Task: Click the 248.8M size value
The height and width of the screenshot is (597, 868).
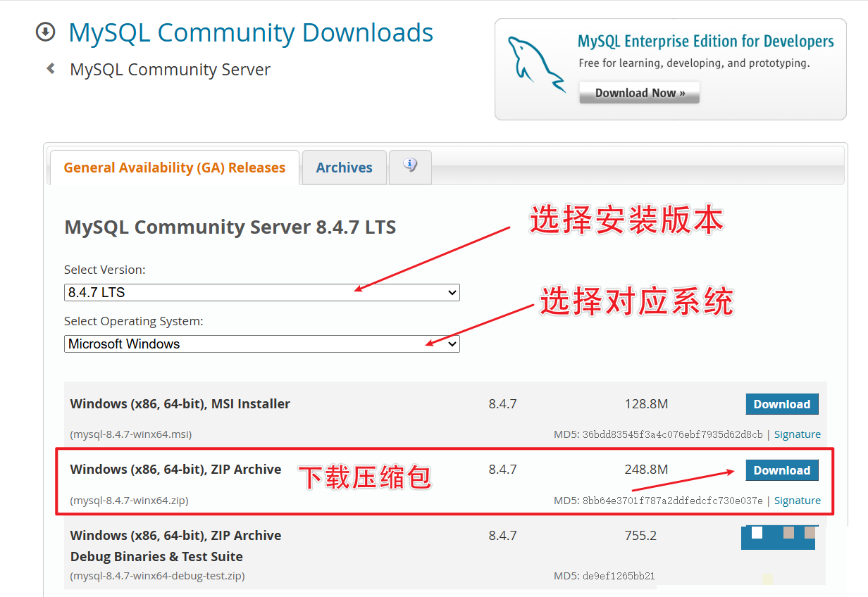Action: [x=646, y=470]
